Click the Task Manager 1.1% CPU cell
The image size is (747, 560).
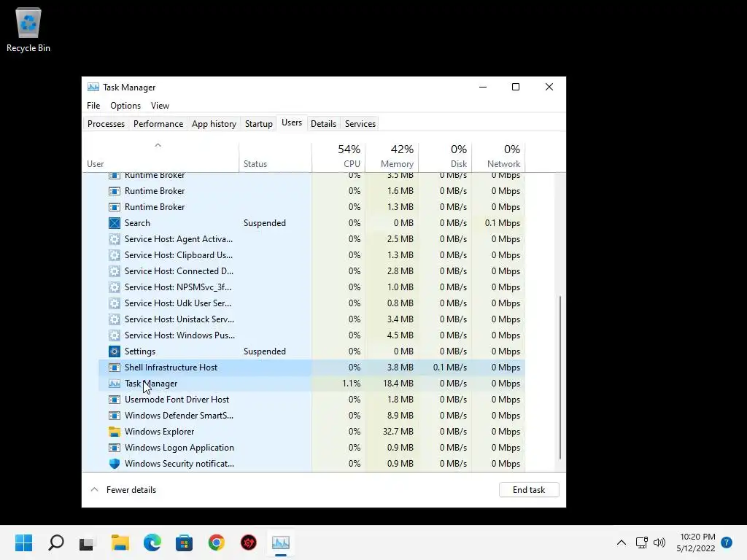coord(338,384)
